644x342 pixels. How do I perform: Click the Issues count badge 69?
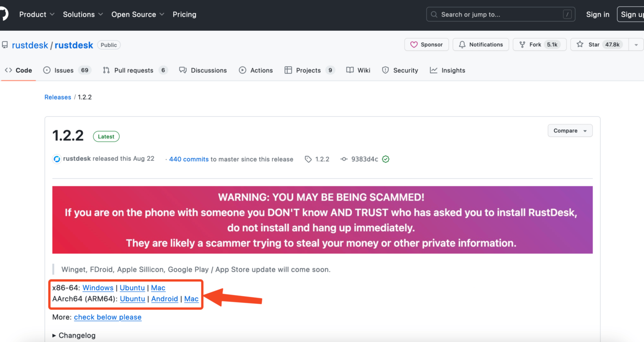[x=85, y=70]
